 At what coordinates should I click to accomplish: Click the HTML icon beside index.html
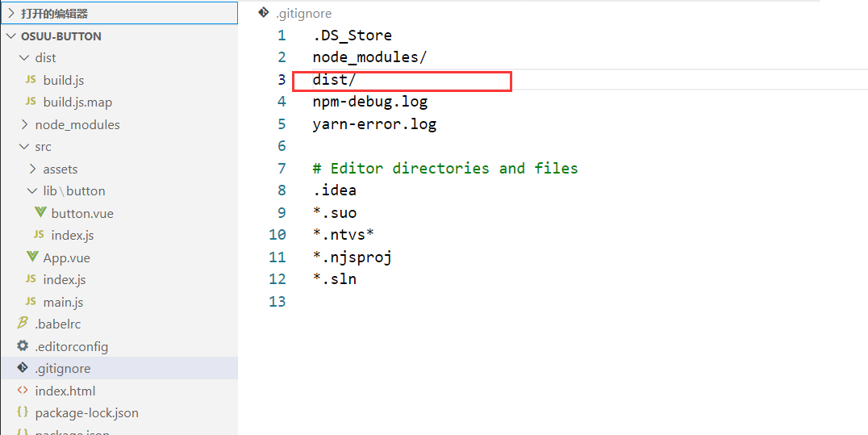[23, 391]
